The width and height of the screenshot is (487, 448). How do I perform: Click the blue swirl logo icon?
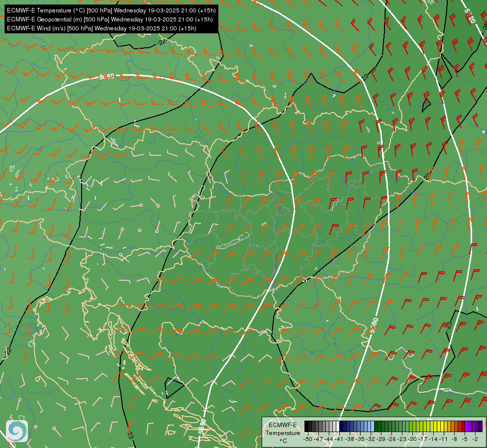click(x=17, y=431)
